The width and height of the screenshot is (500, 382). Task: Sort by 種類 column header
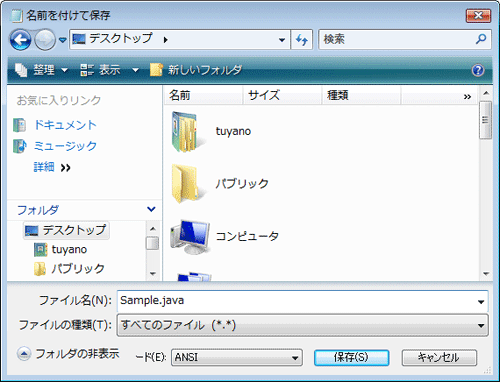361,95
